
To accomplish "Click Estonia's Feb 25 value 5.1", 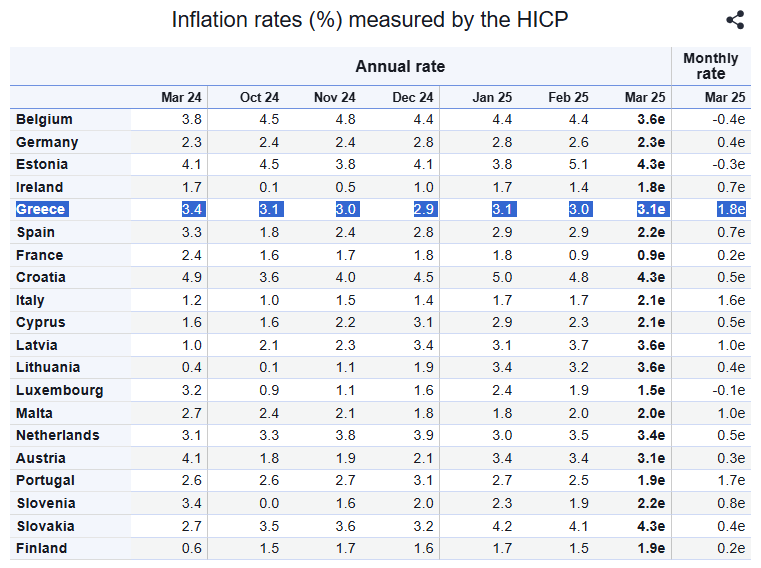I will (578, 164).
